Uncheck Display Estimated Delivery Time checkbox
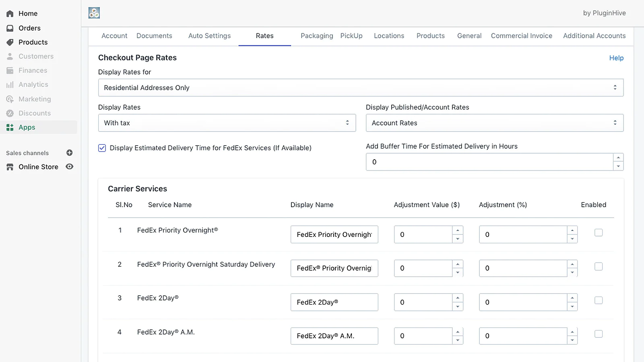 tap(102, 148)
